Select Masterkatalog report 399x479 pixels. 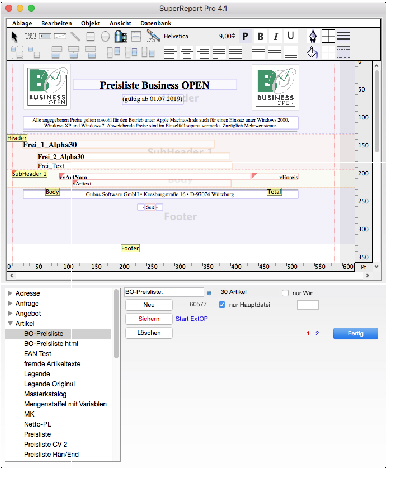45,394
